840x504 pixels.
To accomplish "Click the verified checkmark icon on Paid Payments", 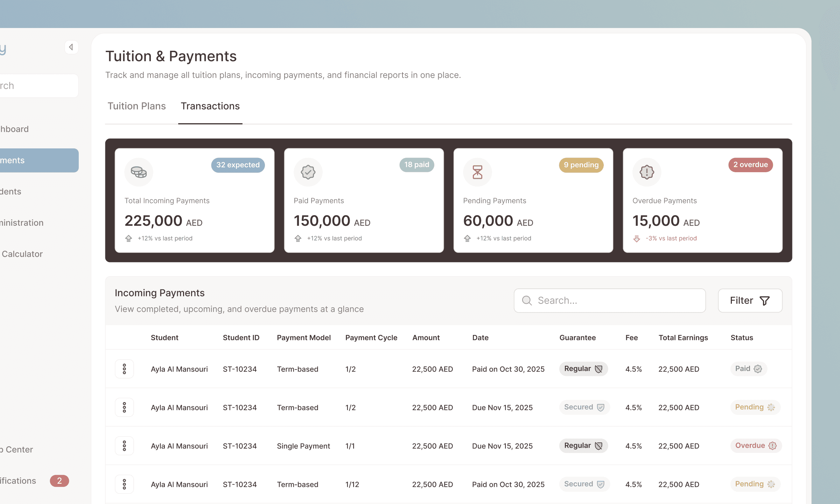I will point(308,172).
